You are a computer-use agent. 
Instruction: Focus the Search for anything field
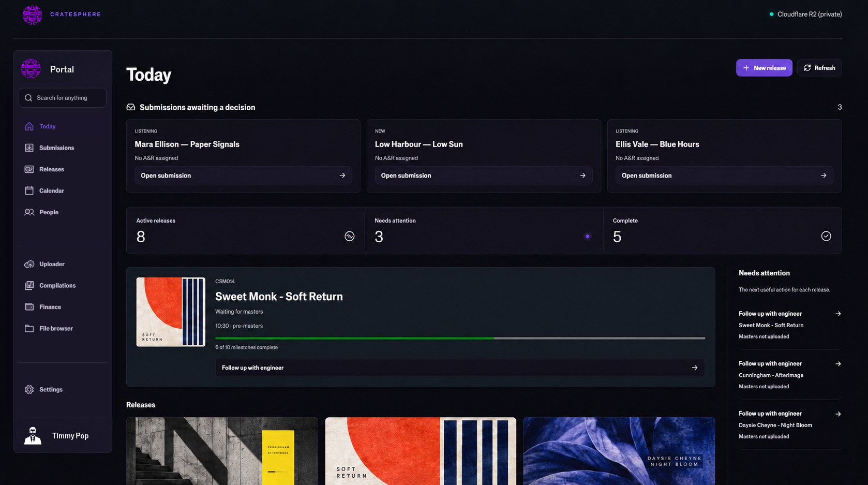[63, 98]
